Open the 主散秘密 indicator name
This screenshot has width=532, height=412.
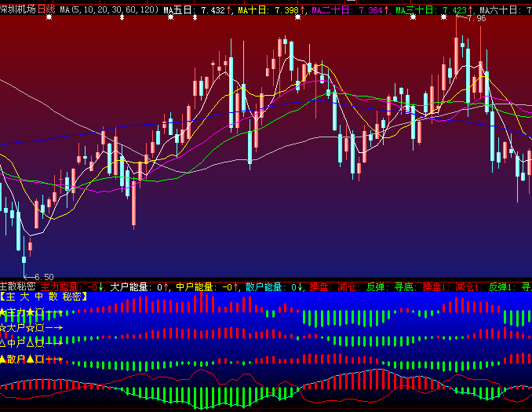(x=18, y=287)
